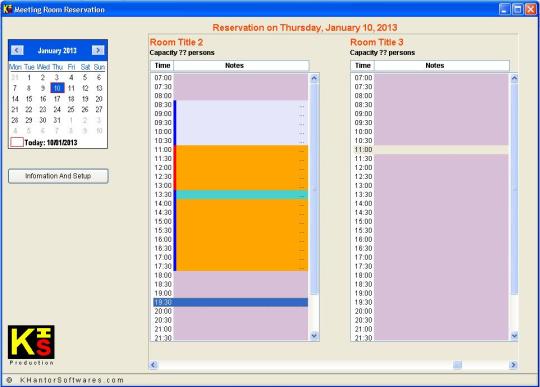Select January 27 in the calendar

pos(99,109)
